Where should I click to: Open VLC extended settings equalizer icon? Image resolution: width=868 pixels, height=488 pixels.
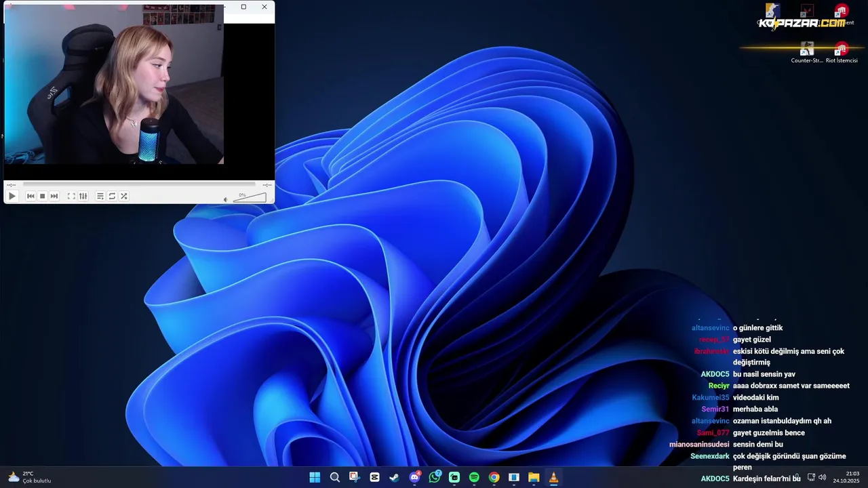[x=83, y=196]
